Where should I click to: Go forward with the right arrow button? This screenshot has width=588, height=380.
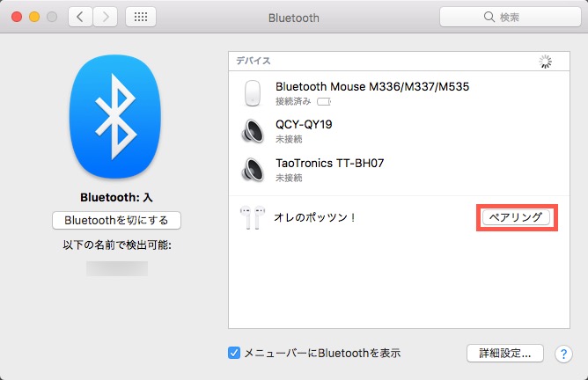106,17
